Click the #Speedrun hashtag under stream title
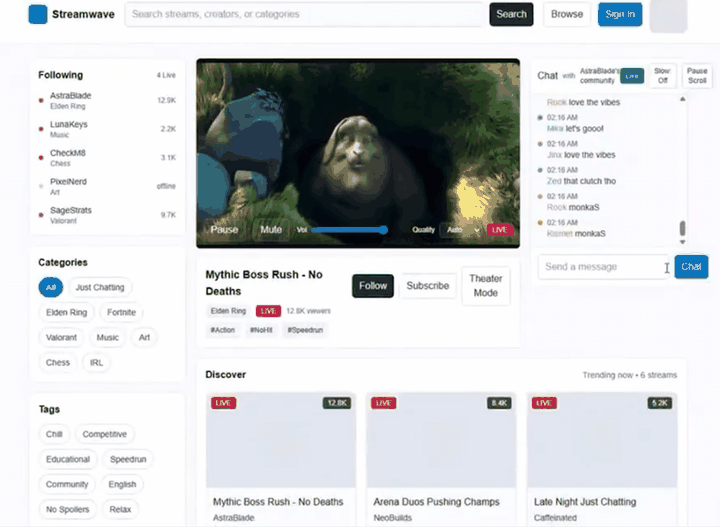 pyautogui.click(x=305, y=330)
